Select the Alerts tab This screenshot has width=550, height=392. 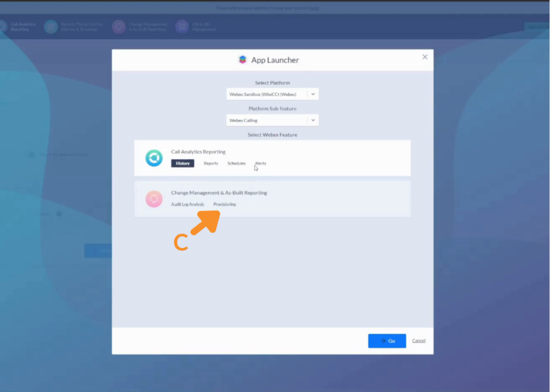point(260,163)
